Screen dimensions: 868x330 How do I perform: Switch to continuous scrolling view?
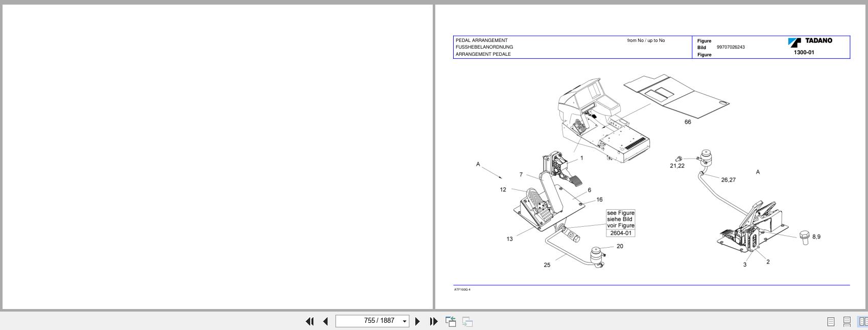pyautogui.click(x=847, y=321)
